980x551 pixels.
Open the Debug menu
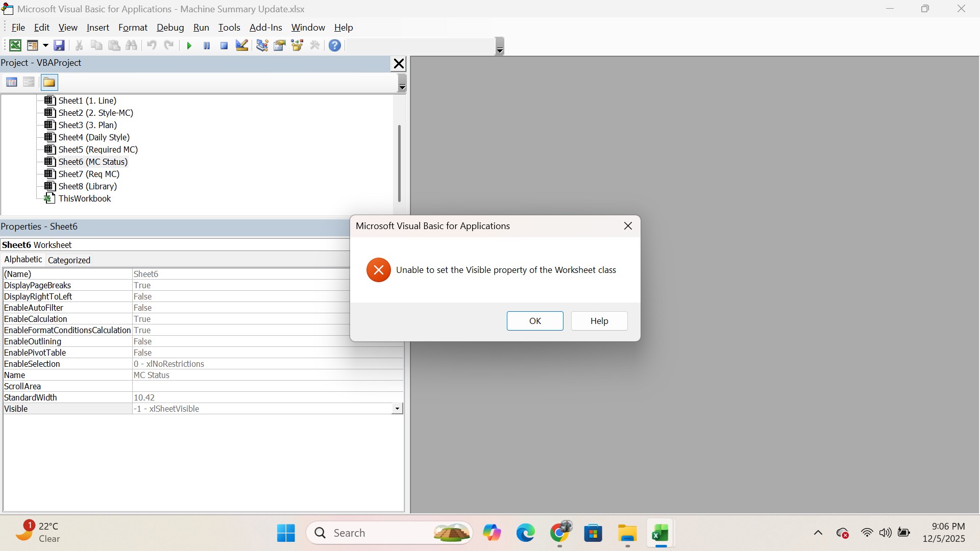(170, 28)
